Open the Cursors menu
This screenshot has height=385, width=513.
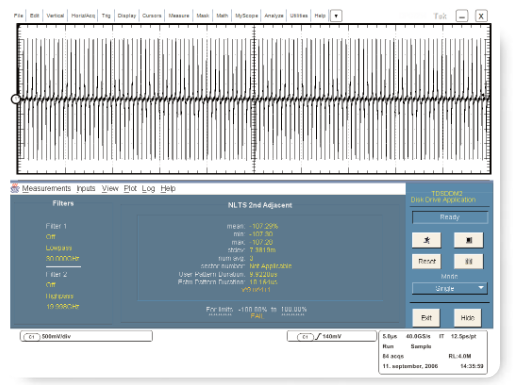[x=152, y=16]
